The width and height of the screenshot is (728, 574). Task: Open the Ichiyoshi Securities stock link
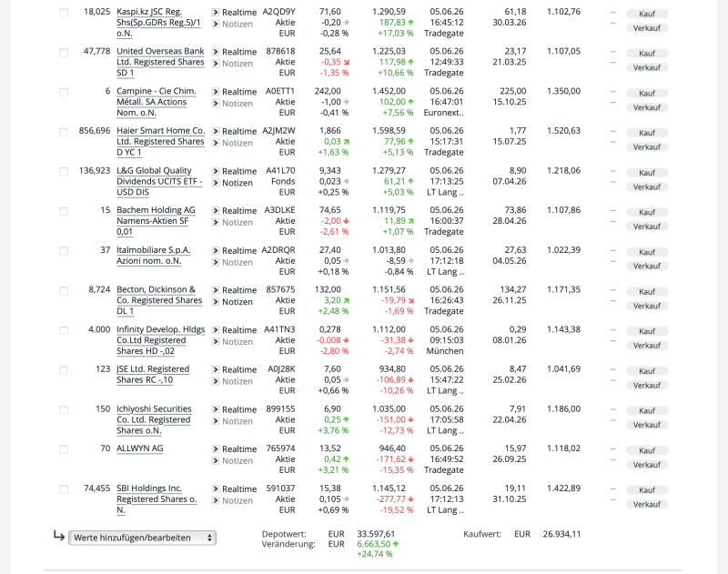click(154, 419)
